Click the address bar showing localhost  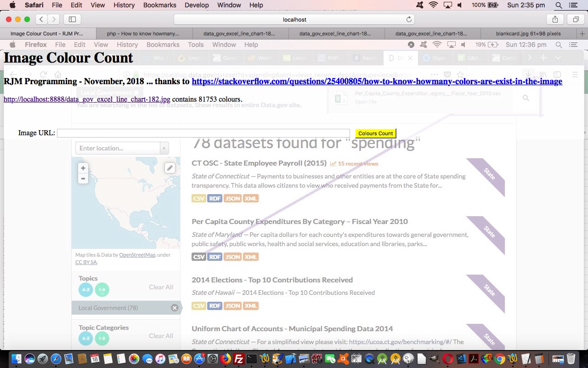[294, 19]
